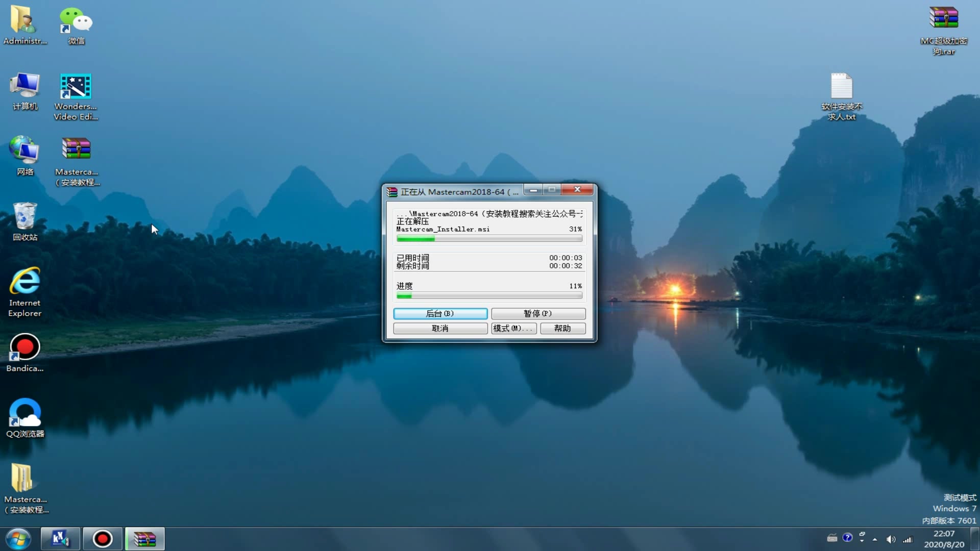Click the Mastercam_Installer.msi file name
Viewport: 980px width, 551px height.
tap(443, 229)
